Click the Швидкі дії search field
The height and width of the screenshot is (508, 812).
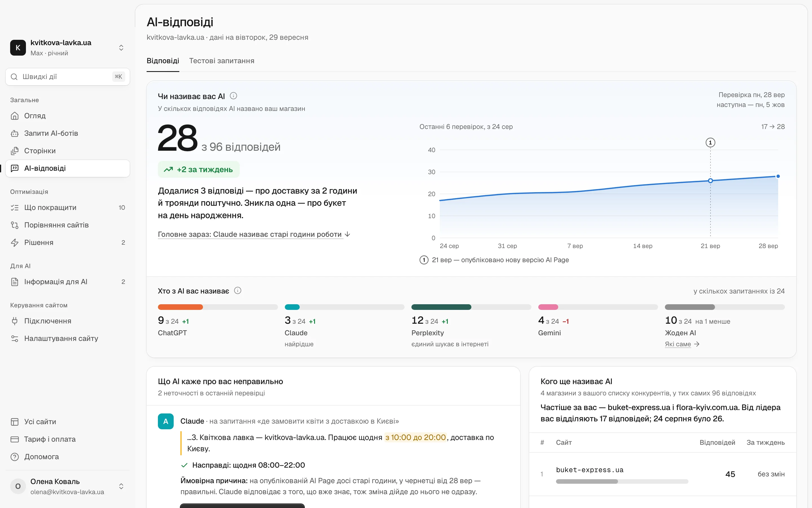[x=68, y=76]
